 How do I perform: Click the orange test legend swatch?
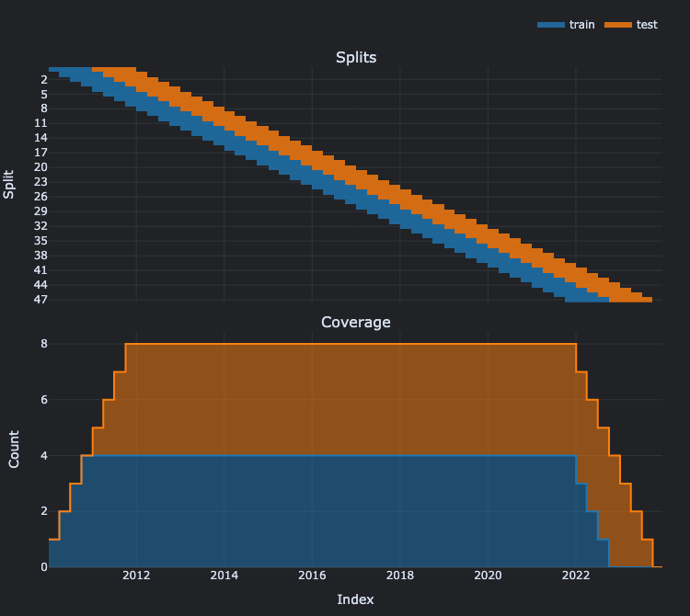(x=618, y=25)
